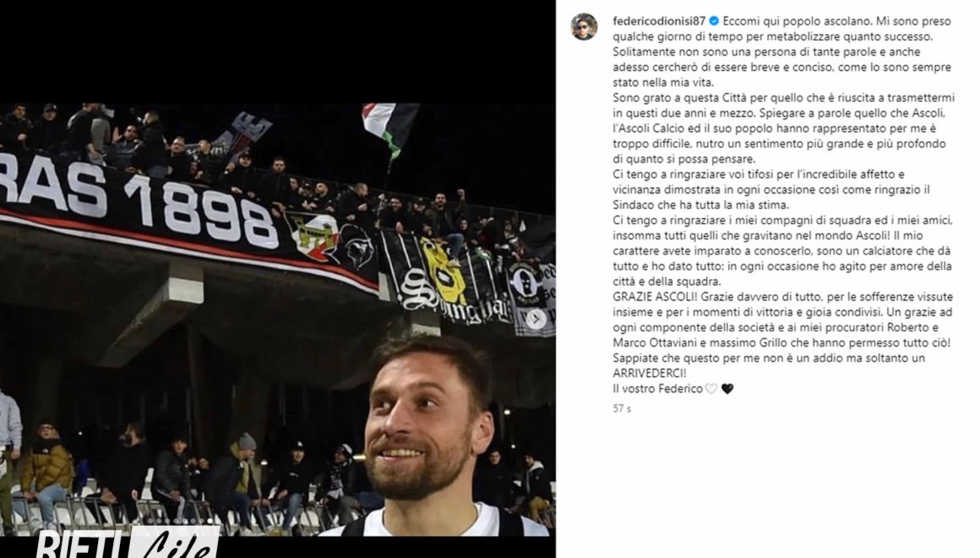
Task: Click the Italian flag waving in the stands
Action: [x=389, y=124]
